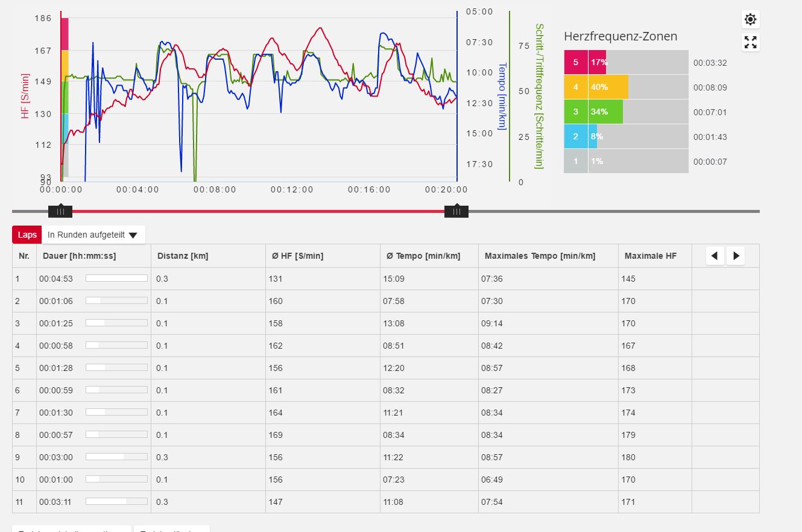Select heart rate zone 4 yellow bar

point(608,87)
